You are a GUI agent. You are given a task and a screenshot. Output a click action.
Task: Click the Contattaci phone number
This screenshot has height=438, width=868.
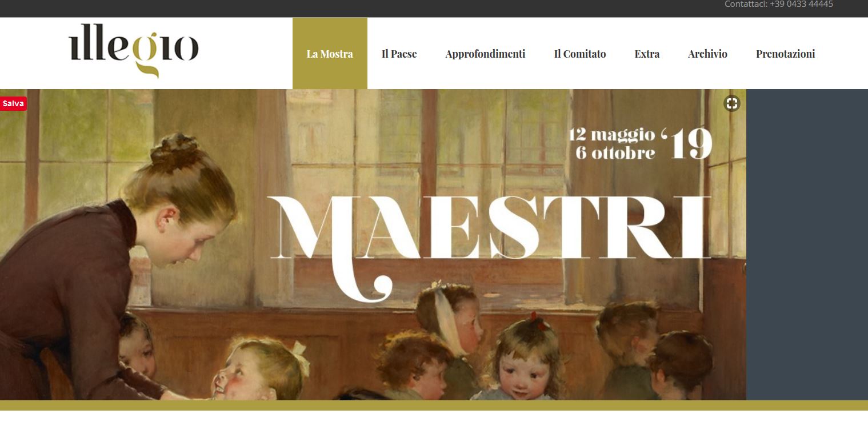(x=778, y=4)
